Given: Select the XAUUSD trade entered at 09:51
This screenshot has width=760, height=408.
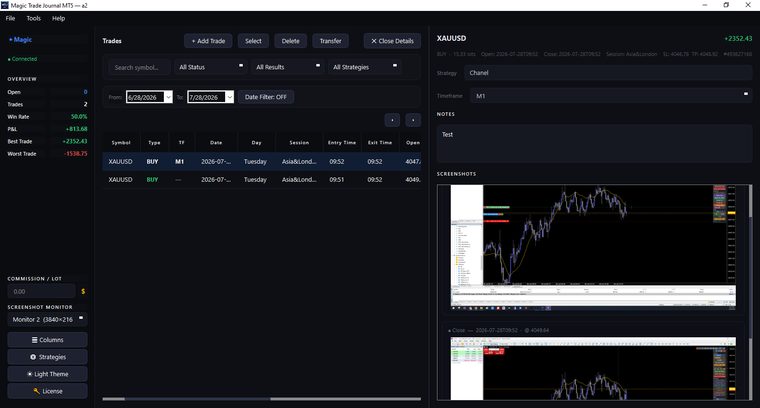Looking at the screenshot, I should [262, 179].
